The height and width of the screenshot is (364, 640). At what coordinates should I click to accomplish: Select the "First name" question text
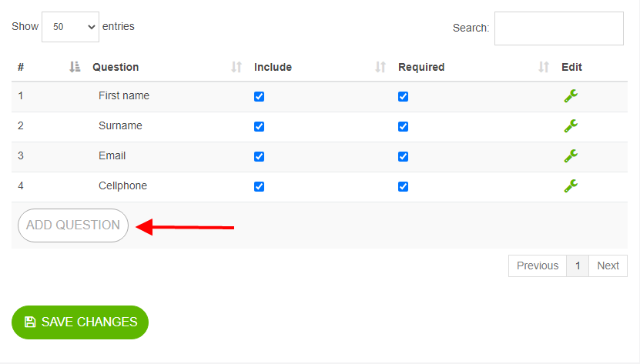(x=124, y=95)
